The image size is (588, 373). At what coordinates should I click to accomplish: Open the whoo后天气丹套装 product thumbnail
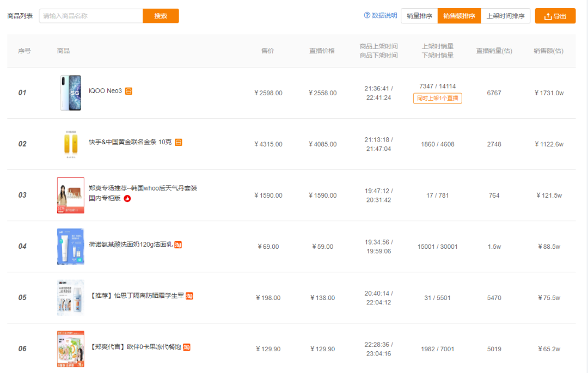pyautogui.click(x=70, y=195)
